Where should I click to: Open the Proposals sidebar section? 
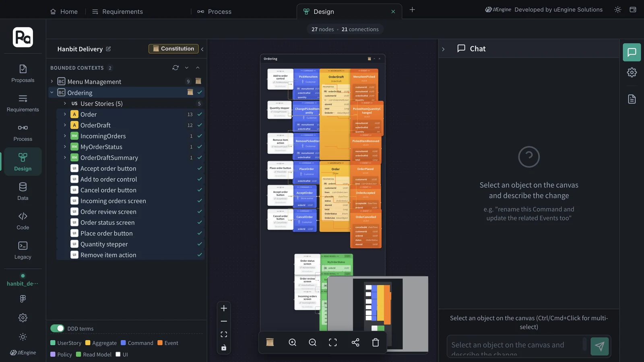click(x=23, y=74)
